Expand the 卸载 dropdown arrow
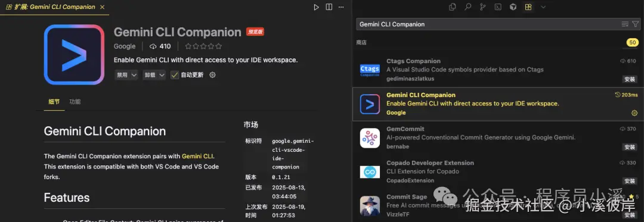This screenshot has height=222, width=644. 162,75
